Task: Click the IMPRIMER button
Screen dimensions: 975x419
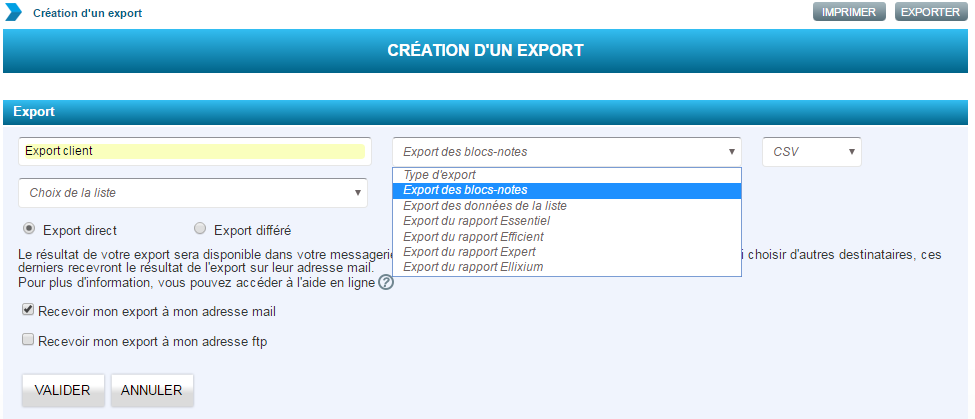Action: 849,12
